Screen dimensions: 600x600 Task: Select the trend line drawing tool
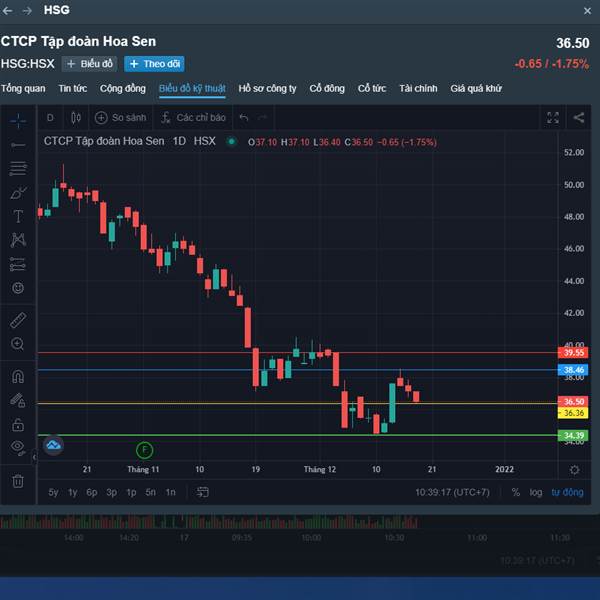pos(18,145)
